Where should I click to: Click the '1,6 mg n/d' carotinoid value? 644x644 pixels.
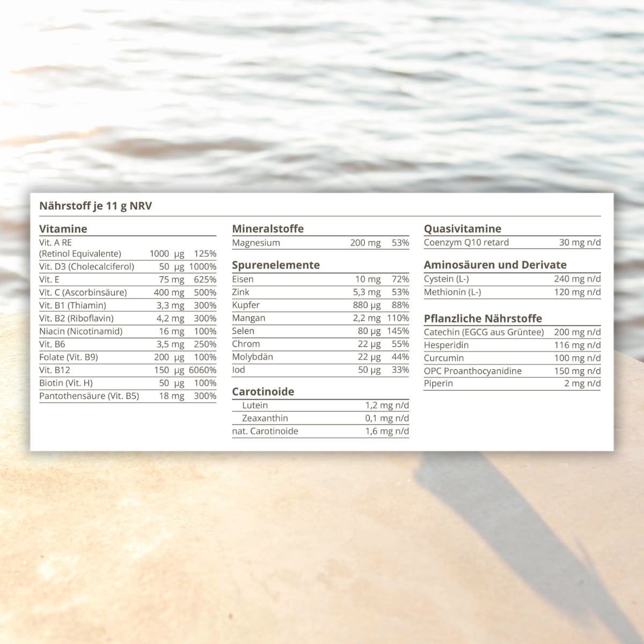coord(387,431)
